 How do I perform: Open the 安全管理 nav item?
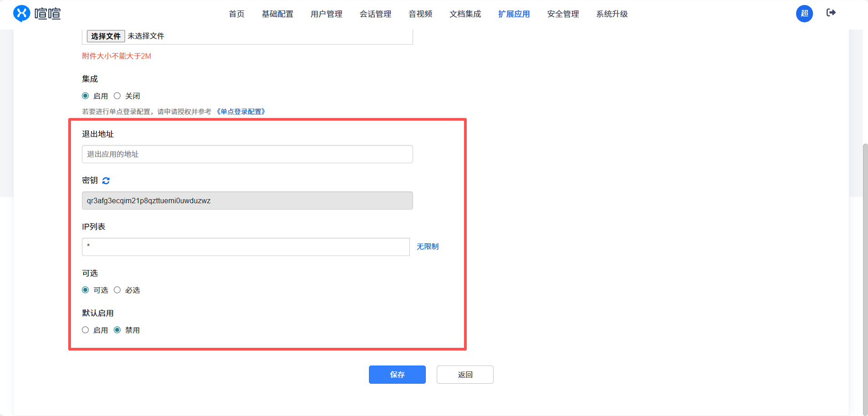(563, 14)
